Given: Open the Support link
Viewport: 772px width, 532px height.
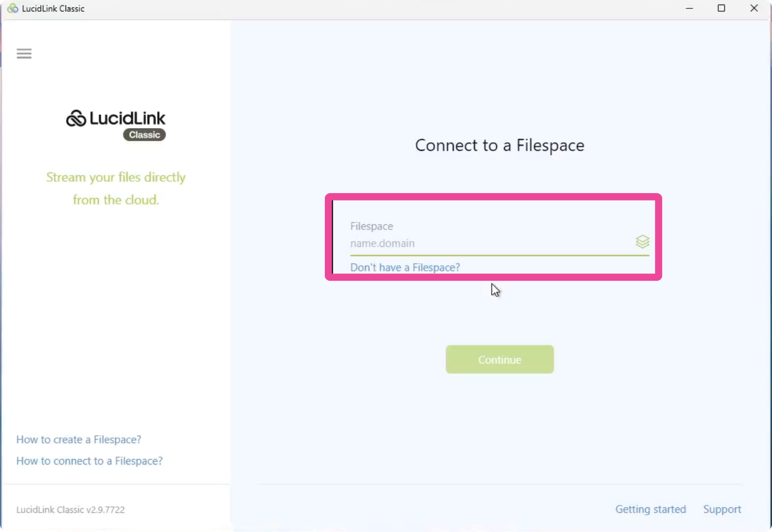Looking at the screenshot, I should [722, 509].
